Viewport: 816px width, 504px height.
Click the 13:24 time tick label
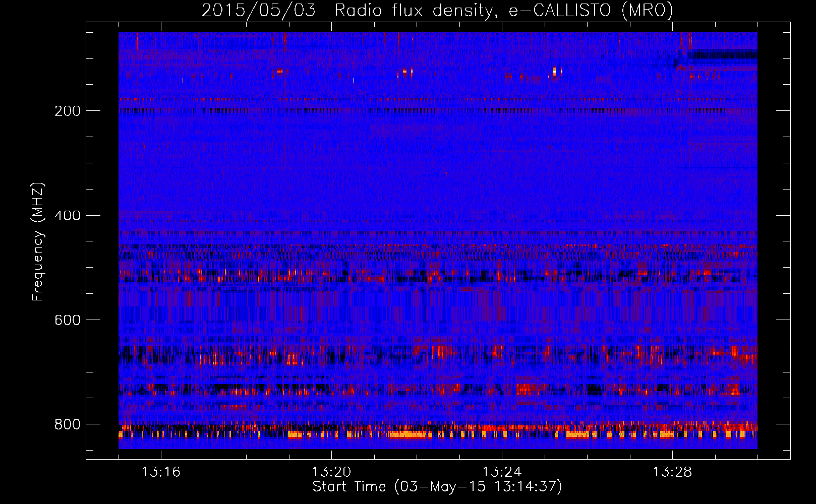[x=502, y=472]
